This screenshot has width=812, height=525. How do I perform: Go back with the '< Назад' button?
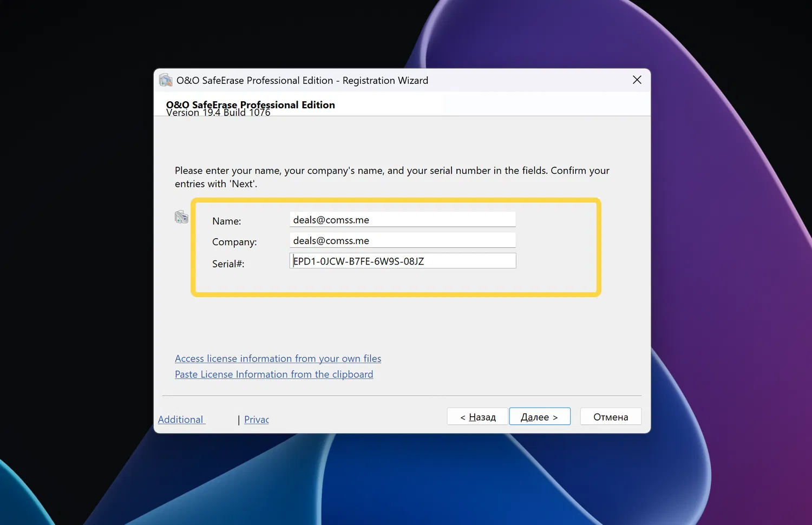(477, 417)
